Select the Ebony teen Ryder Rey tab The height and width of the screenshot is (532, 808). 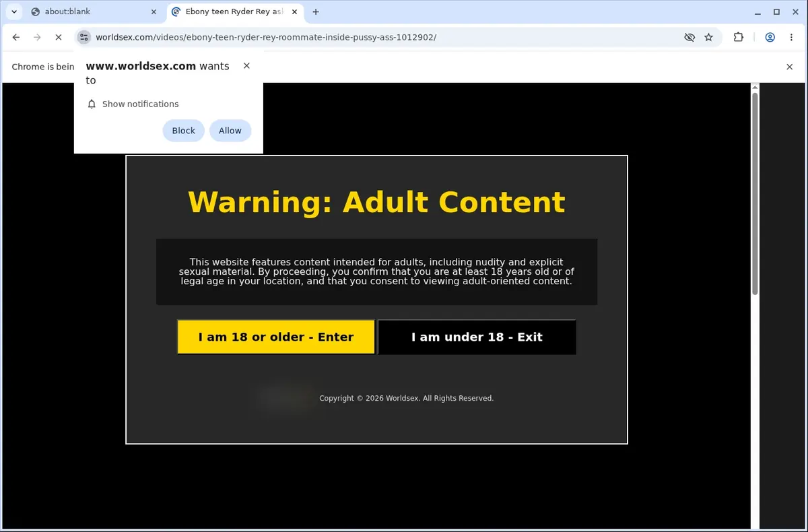(x=234, y=11)
